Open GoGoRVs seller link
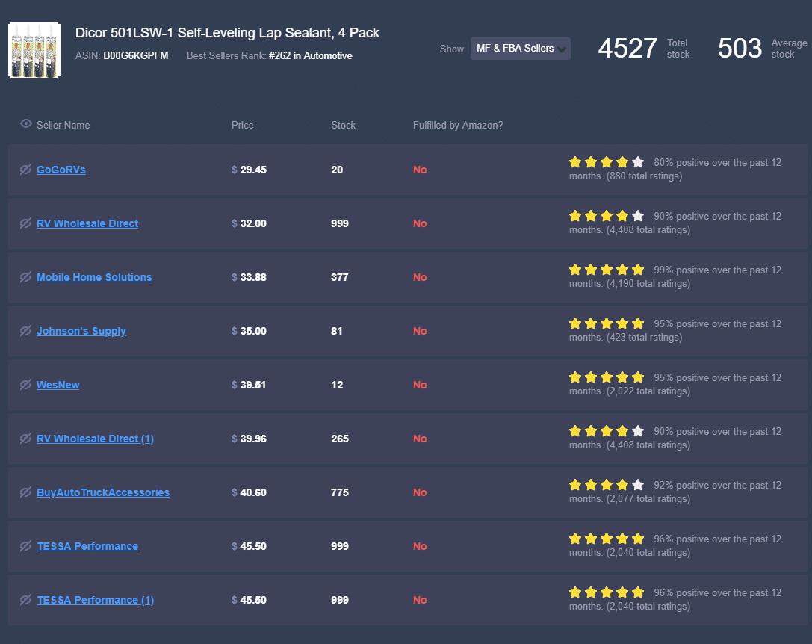 point(61,170)
